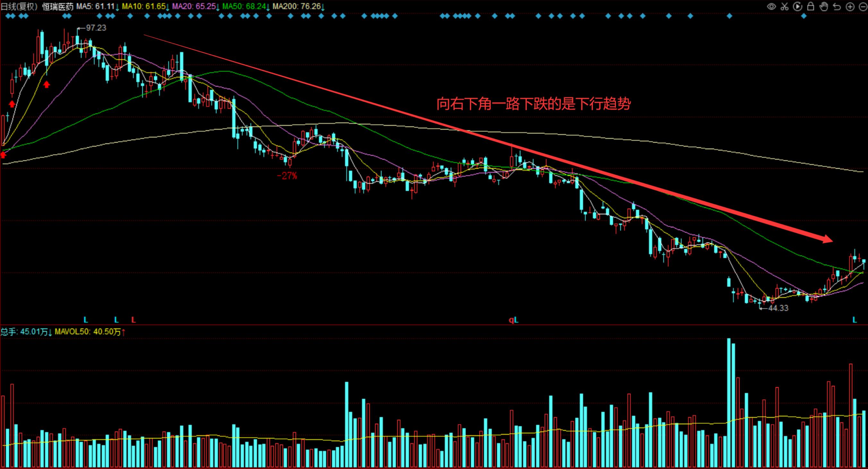Toggle the lock icon in toolbar
The image size is (868, 469).
point(811,6)
